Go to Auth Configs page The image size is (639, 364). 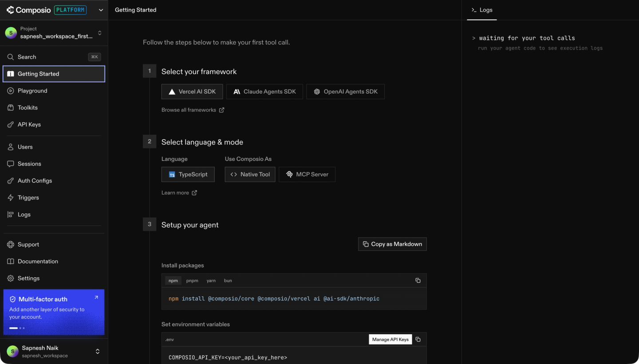(54, 180)
